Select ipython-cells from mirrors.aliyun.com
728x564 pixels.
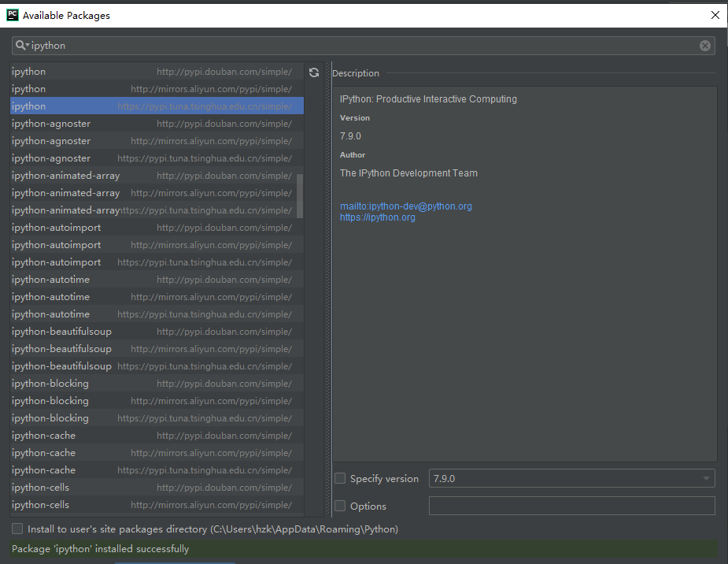pyautogui.click(x=157, y=505)
